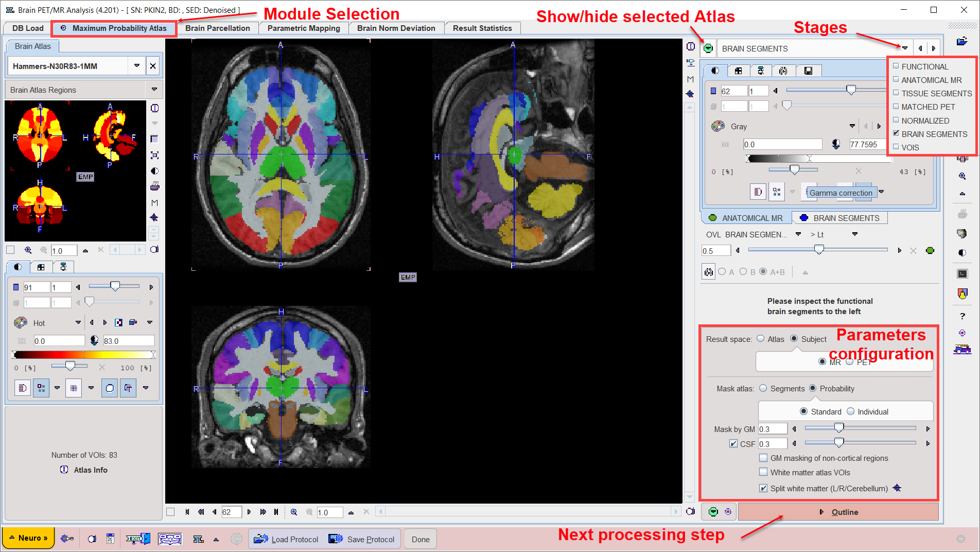Screen dimensions: 980x552
Task: Toggle the show/hide atlas green icon
Action: [708, 48]
